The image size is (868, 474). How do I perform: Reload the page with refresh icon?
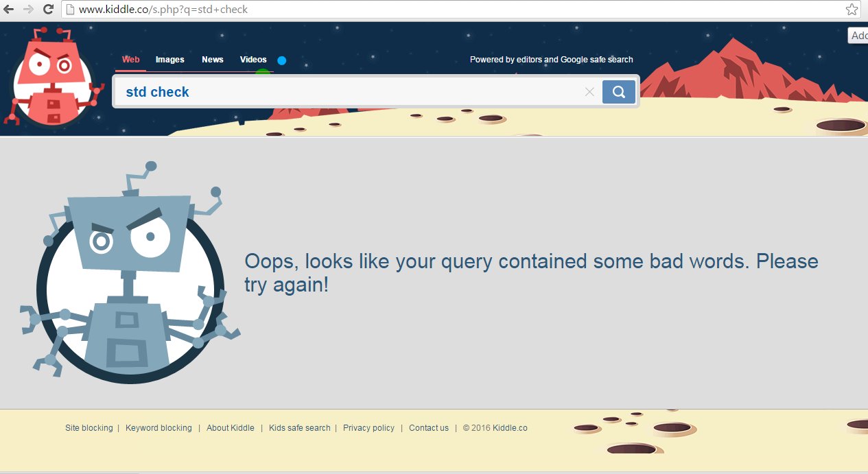(x=49, y=10)
